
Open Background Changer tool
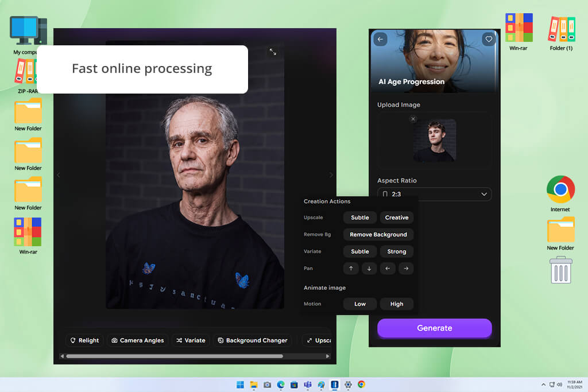(x=253, y=340)
